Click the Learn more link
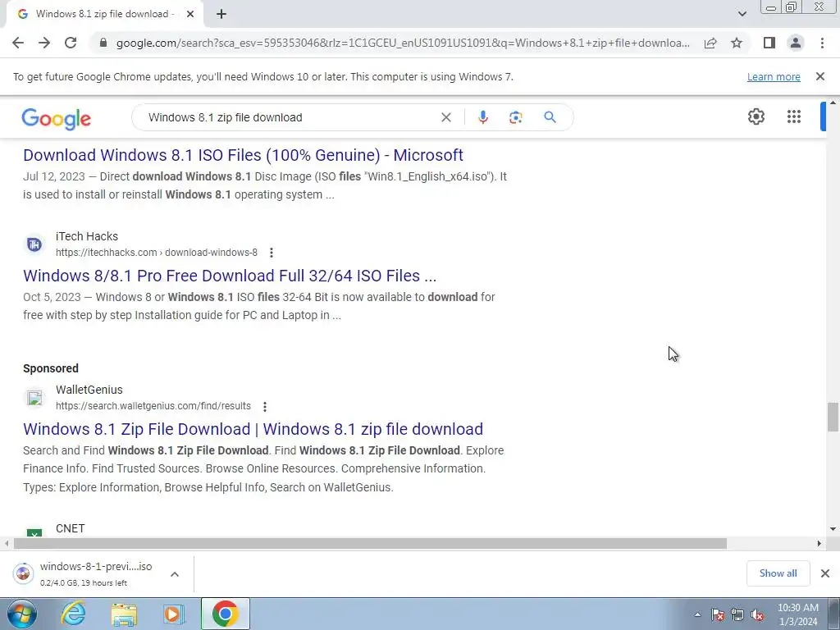The image size is (840, 630). coord(774,76)
